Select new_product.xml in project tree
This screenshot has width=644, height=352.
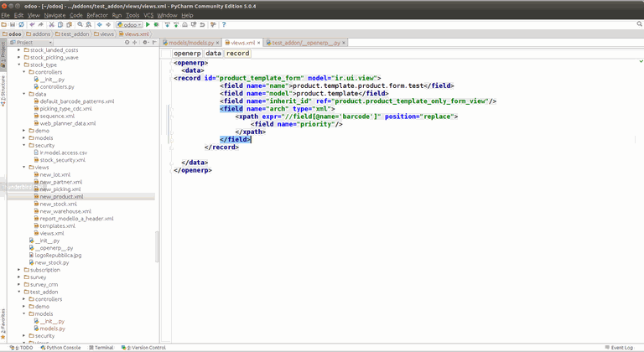coord(61,197)
